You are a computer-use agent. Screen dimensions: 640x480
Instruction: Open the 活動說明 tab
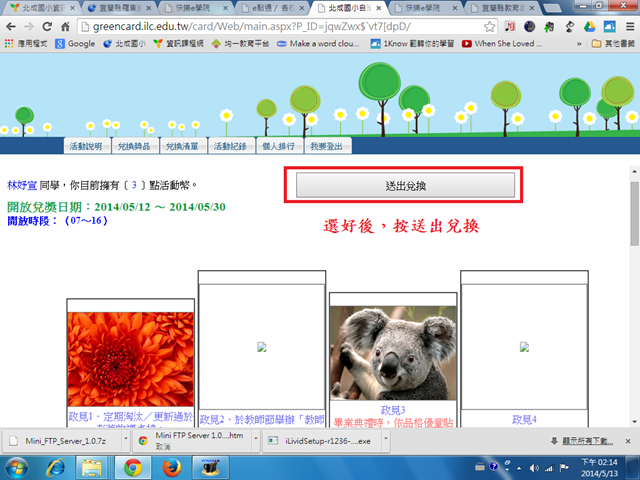click(85, 147)
